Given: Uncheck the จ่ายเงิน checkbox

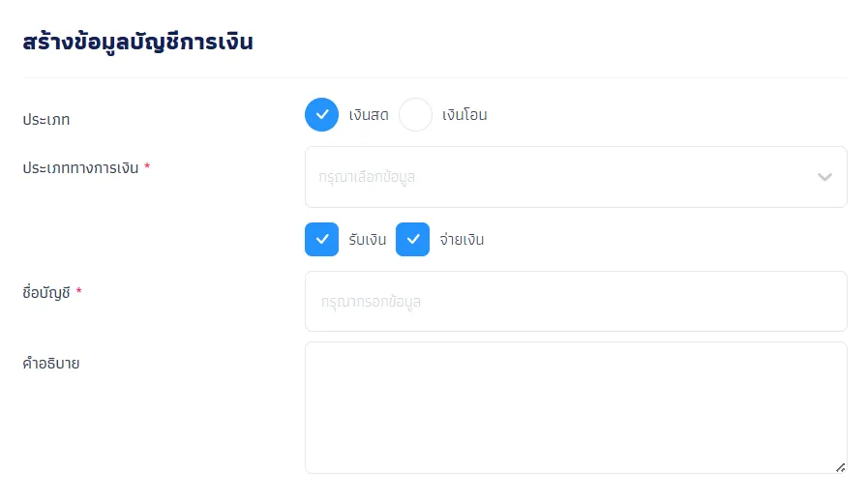Looking at the screenshot, I should [x=412, y=239].
